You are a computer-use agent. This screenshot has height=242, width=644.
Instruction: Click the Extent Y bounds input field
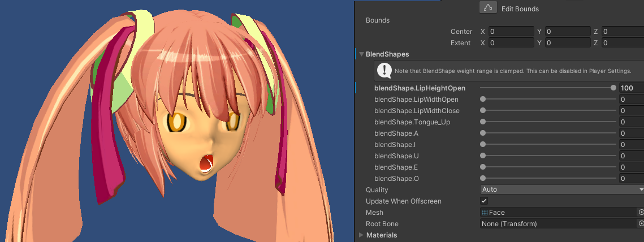tap(567, 43)
